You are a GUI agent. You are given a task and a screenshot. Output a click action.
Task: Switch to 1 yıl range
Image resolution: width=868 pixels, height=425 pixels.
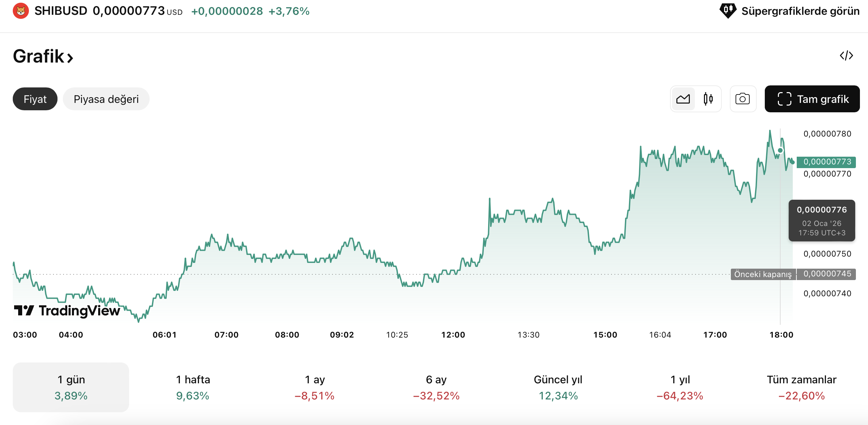pos(680,387)
